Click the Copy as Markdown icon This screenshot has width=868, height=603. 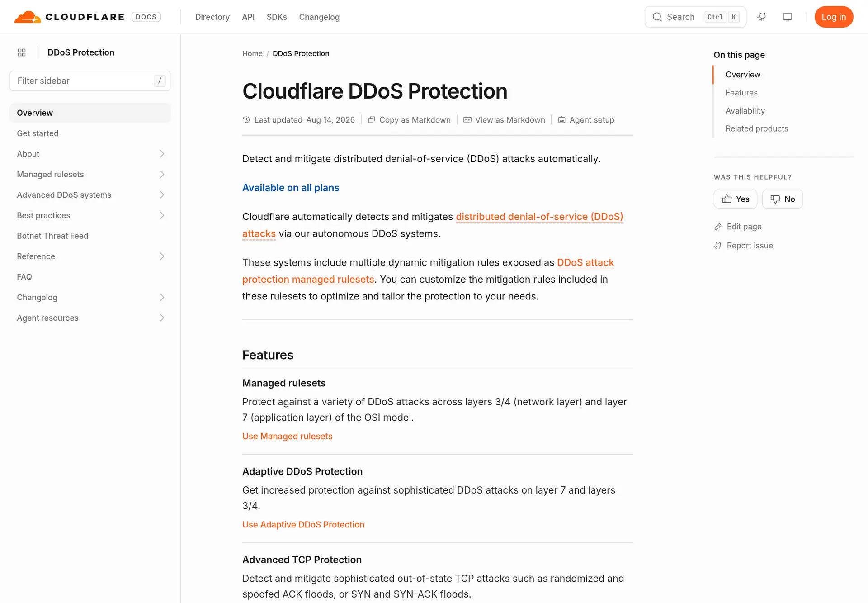click(x=372, y=120)
